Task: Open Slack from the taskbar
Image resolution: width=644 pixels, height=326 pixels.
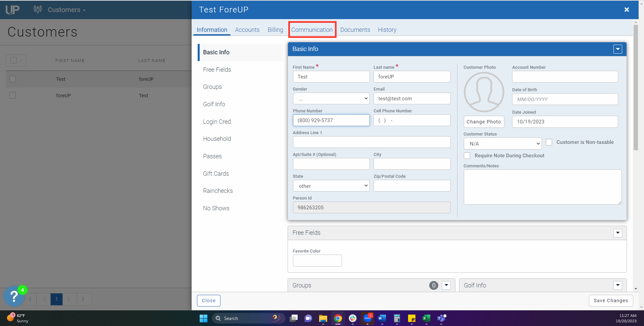Action: coord(353,318)
